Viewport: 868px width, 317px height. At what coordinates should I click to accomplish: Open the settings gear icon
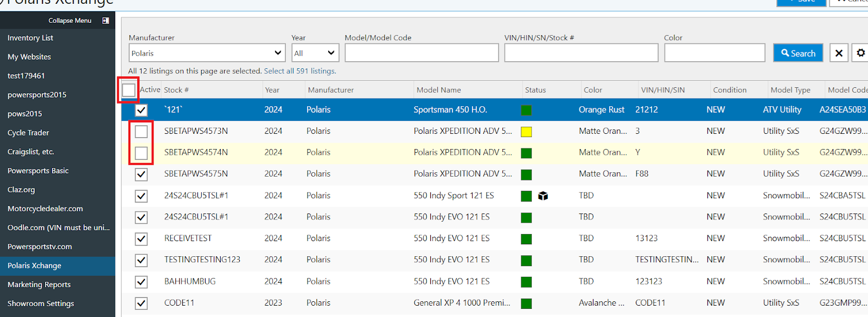[x=860, y=53]
